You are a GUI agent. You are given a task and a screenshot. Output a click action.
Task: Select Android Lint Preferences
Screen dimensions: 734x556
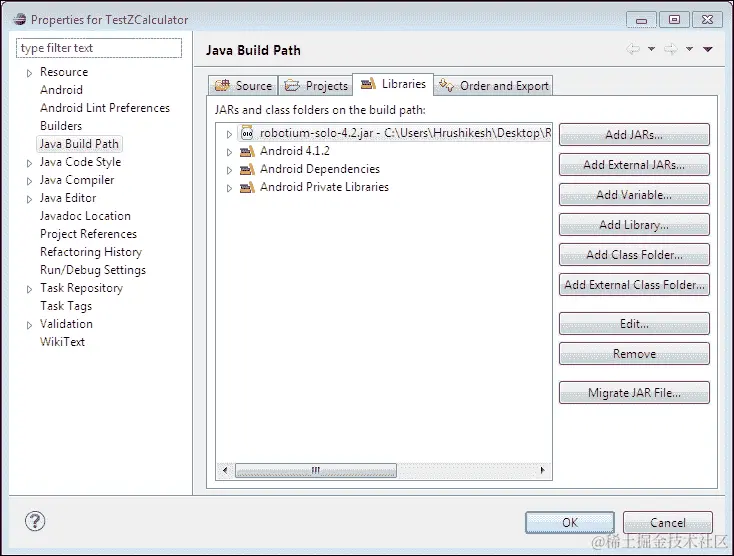(105, 108)
